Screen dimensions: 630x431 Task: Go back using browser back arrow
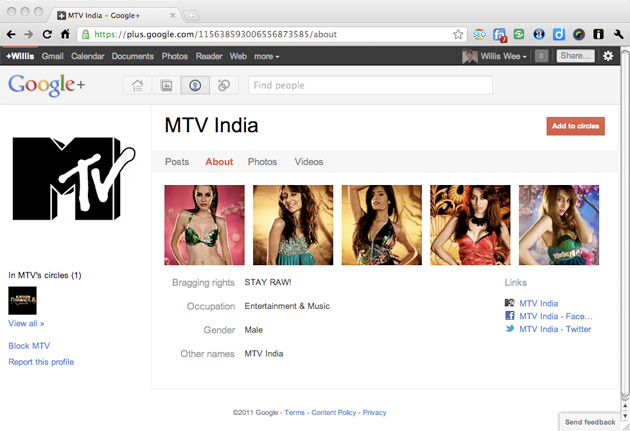(x=11, y=35)
